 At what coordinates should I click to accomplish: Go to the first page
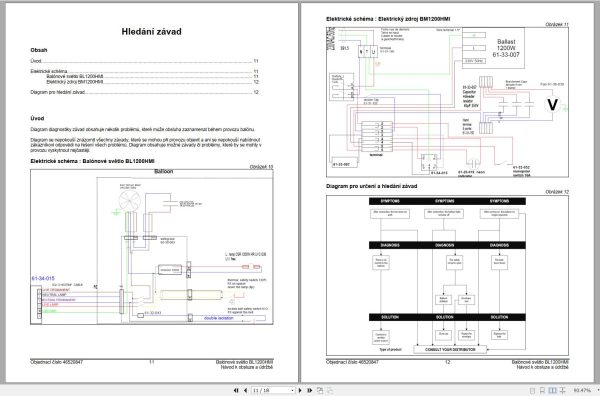[236, 390]
